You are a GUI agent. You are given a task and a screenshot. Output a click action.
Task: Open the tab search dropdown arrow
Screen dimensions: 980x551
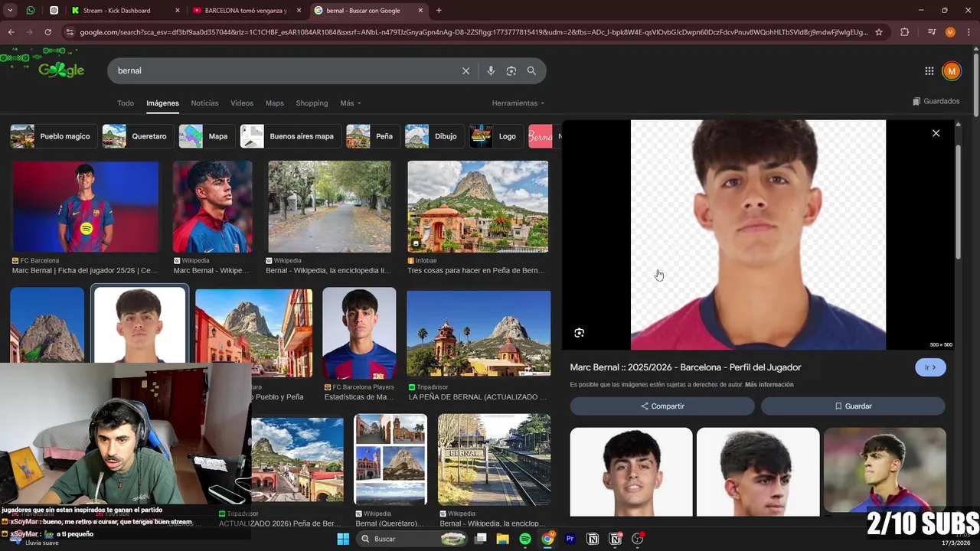coord(10,11)
